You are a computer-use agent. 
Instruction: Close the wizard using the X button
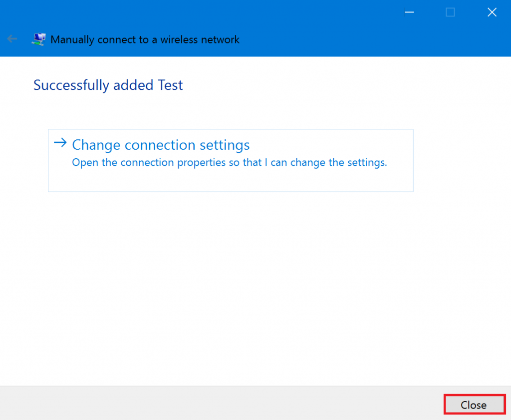[x=492, y=12]
